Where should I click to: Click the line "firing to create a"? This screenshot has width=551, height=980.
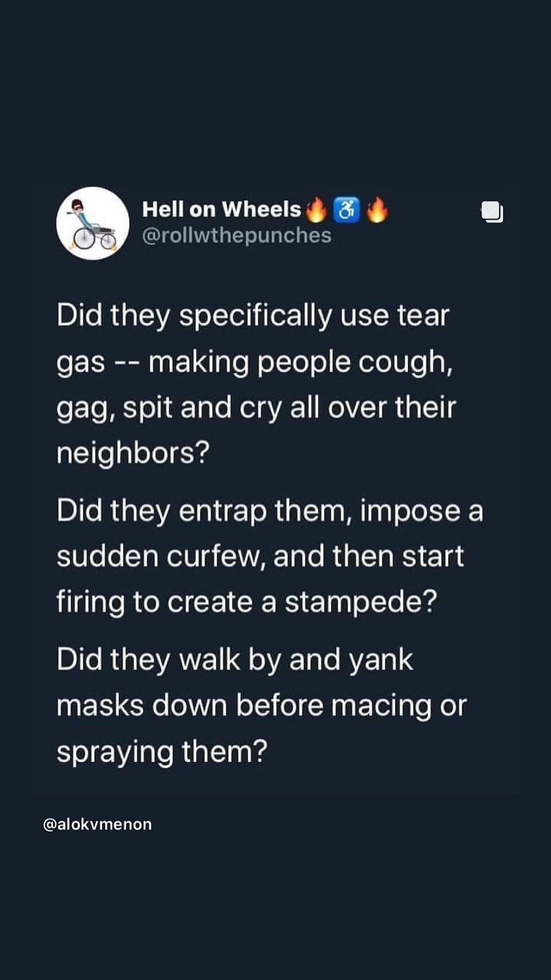point(166,601)
